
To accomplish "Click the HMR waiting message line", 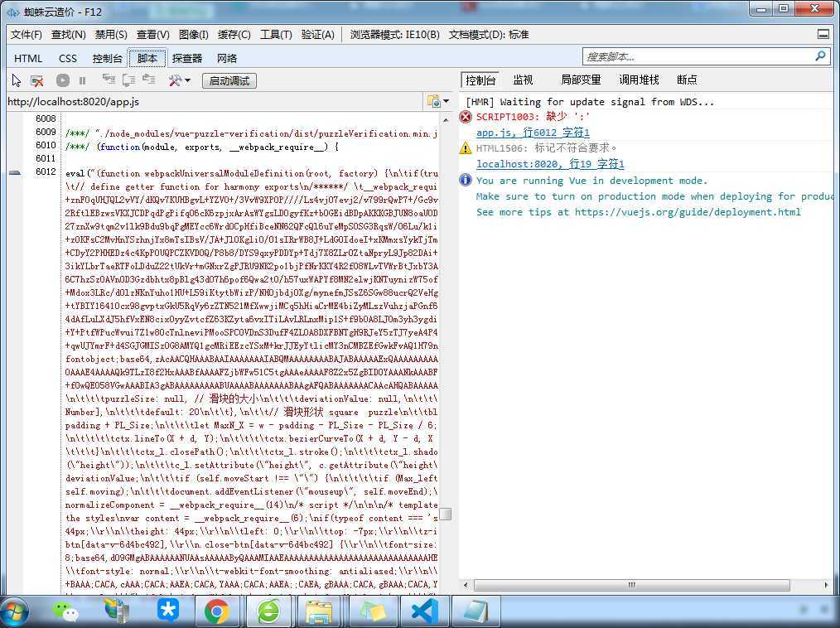I will pyautogui.click(x=590, y=102).
